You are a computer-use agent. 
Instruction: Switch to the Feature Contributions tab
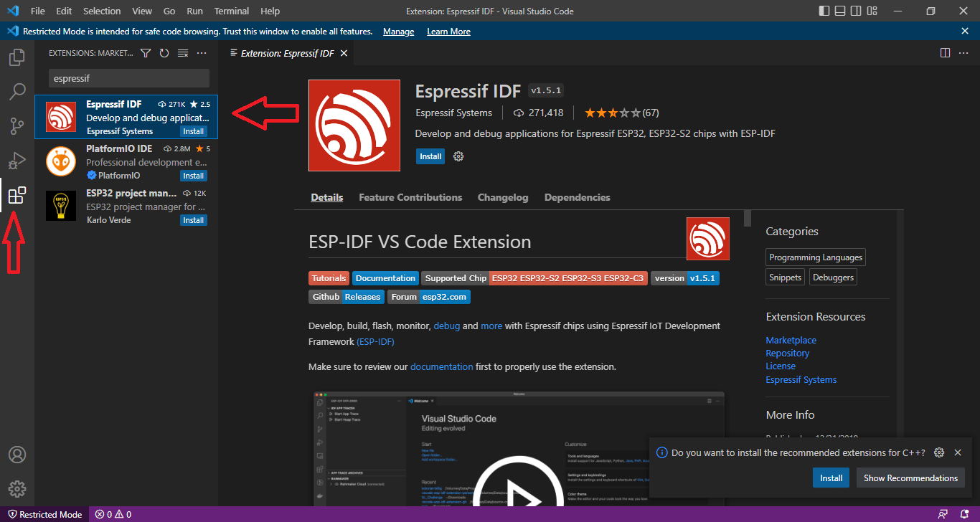pos(410,197)
